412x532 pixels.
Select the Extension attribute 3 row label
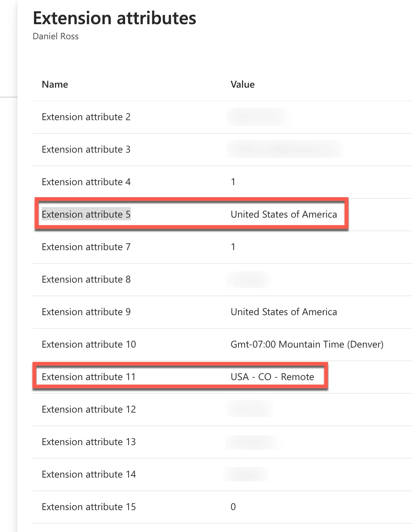coord(86,149)
